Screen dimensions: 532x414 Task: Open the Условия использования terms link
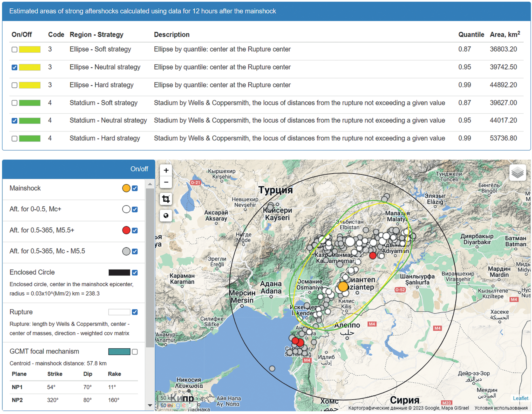pyautogui.click(x=501, y=408)
